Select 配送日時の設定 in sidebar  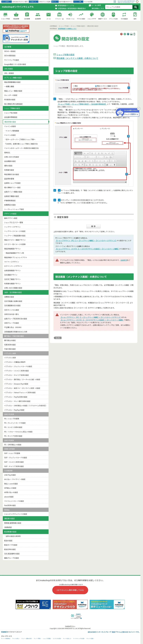click(x=26, y=549)
